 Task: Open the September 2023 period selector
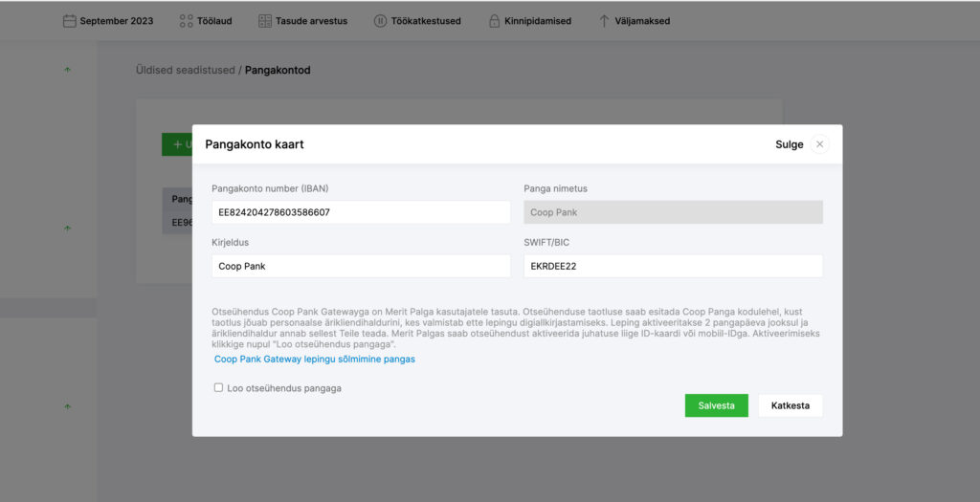108,21
